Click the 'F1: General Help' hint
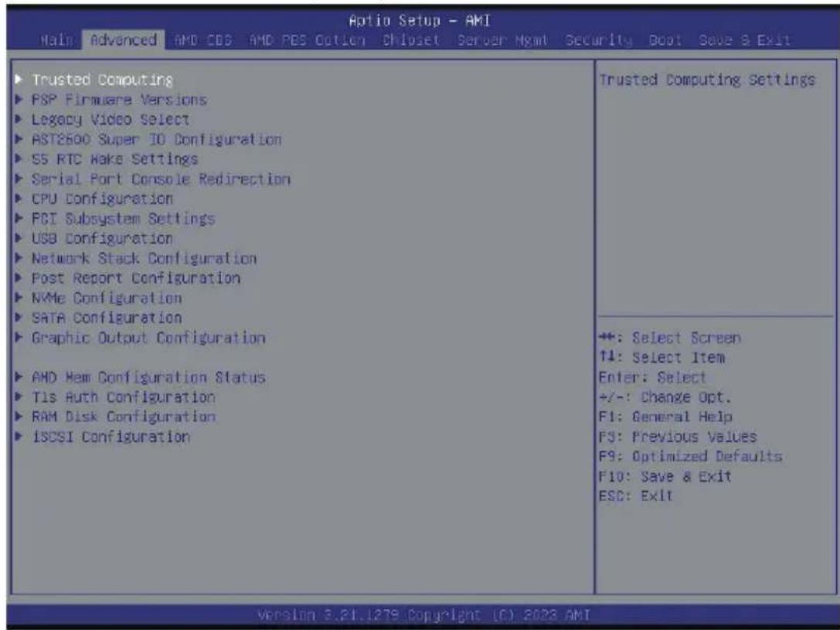Screen dimensions: 840x630 [665, 417]
